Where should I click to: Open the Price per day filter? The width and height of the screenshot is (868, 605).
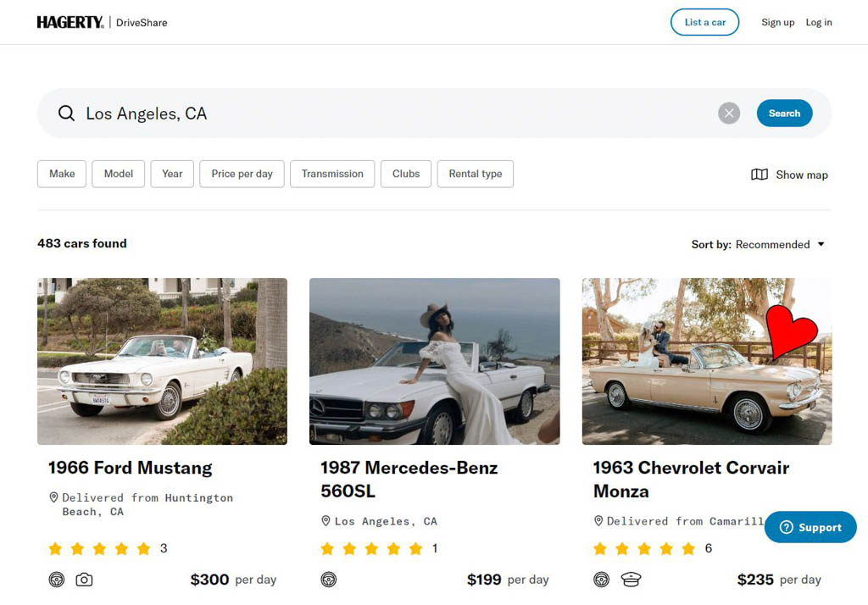(242, 174)
